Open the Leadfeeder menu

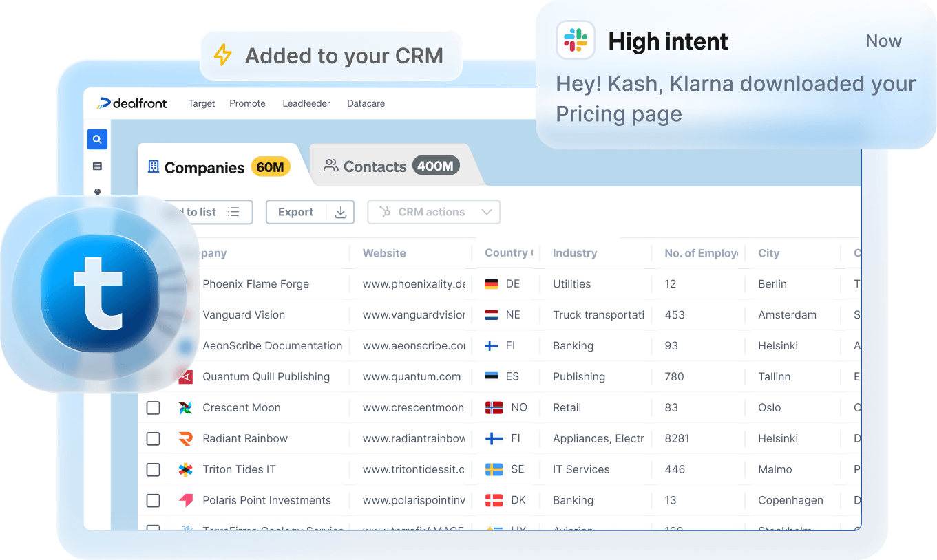point(306,103)
